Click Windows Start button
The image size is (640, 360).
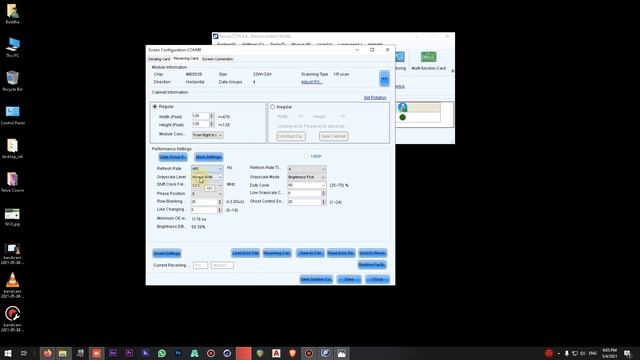click(8, 353)
